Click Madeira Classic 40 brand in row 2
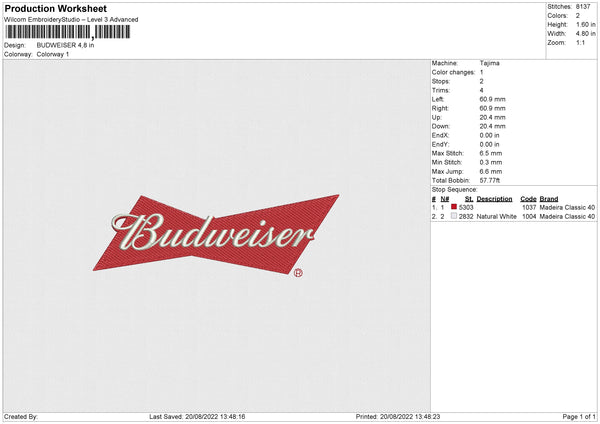 [x=567, y=217]
